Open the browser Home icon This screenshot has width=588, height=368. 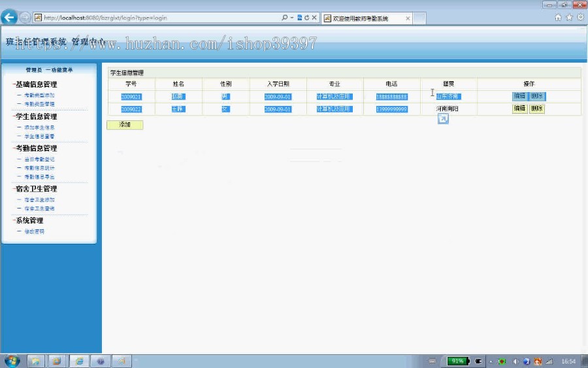(x=558, y=17)
